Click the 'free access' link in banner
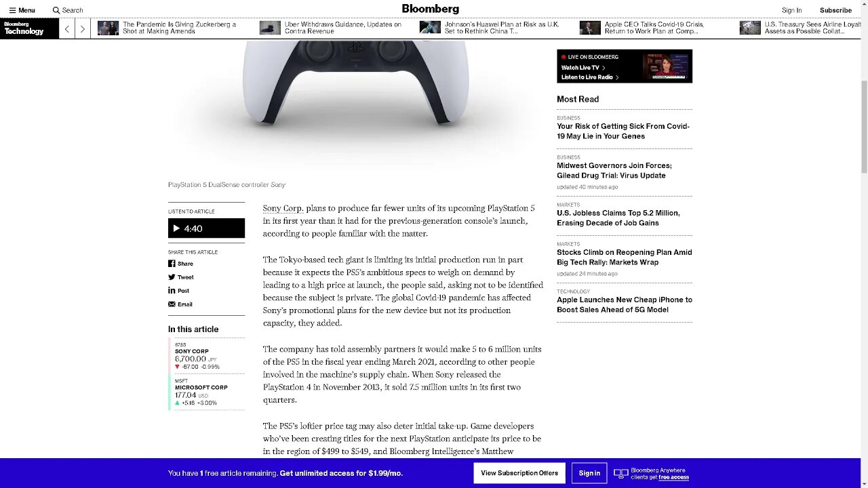 pyautogui.click(x=673, y=477)
